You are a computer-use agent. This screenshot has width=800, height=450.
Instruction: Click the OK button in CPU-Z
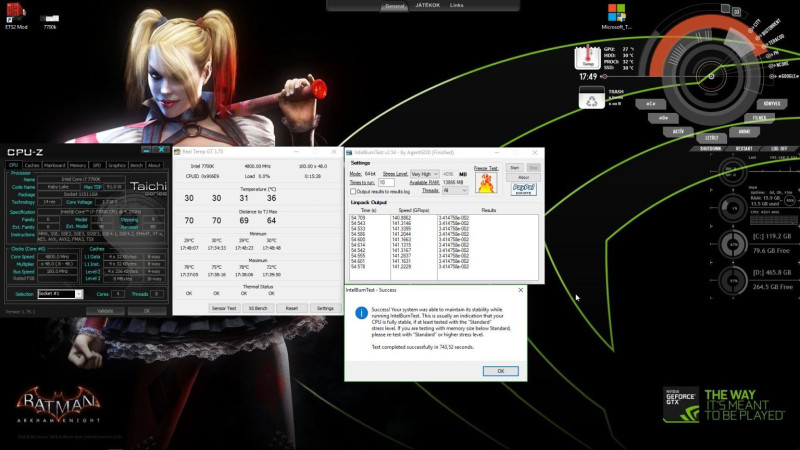tap(147, 311)
